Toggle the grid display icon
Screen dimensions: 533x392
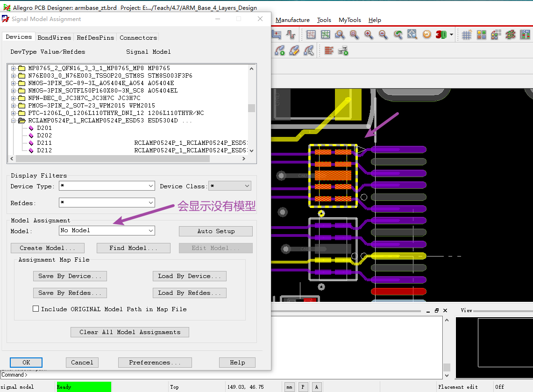pos(467,34)
